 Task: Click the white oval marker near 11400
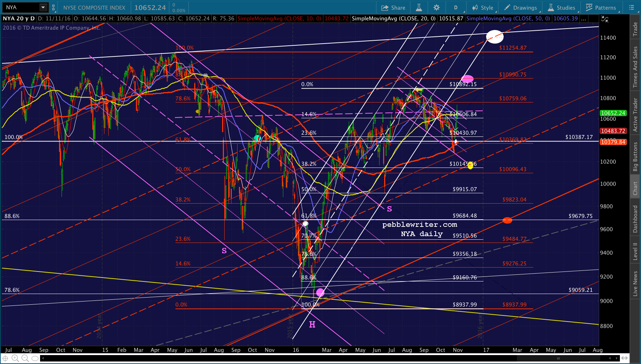click(495, 37)
